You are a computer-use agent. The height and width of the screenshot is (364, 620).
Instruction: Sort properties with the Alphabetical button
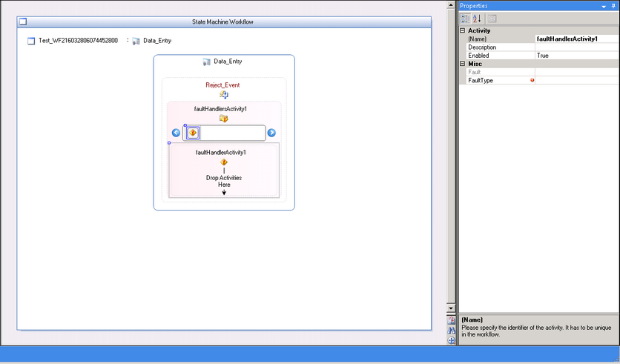click(x=477, y=19)
